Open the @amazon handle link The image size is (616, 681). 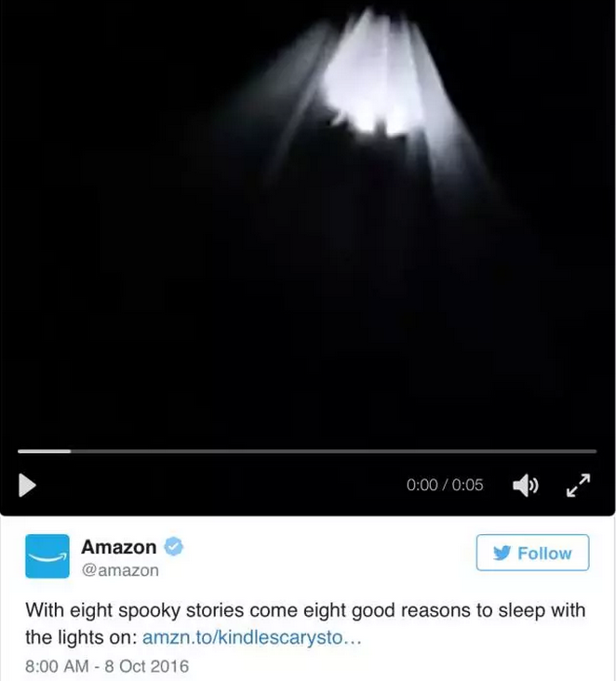[120, 569]
